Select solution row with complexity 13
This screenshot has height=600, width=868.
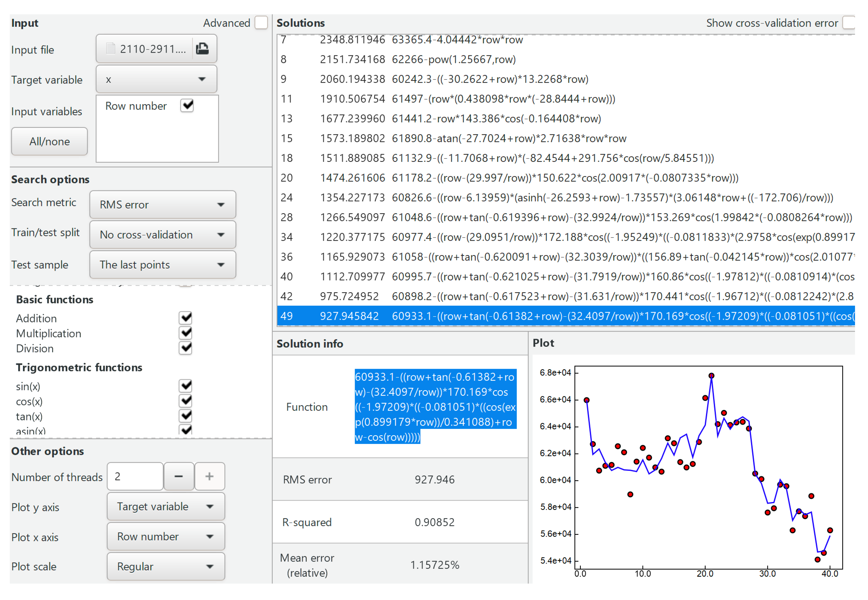point(566,119)
